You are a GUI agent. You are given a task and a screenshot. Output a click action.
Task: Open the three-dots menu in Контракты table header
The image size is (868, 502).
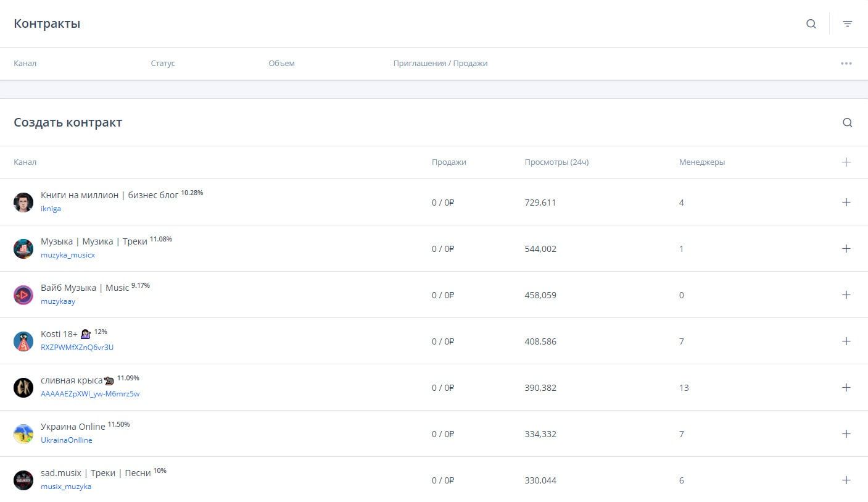[x=846, y=64]
